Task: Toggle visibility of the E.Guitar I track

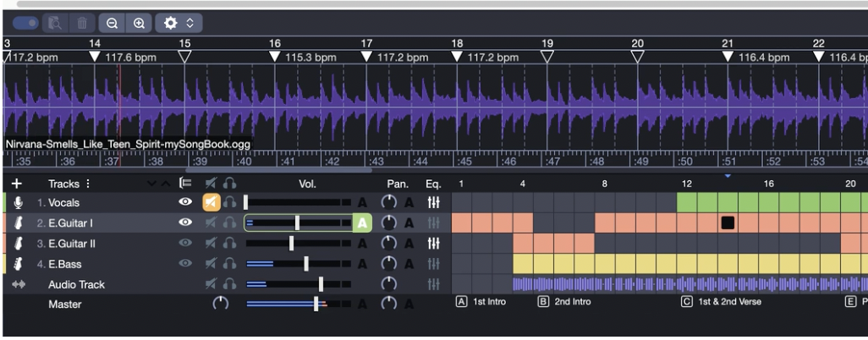Action: point(185,222)
